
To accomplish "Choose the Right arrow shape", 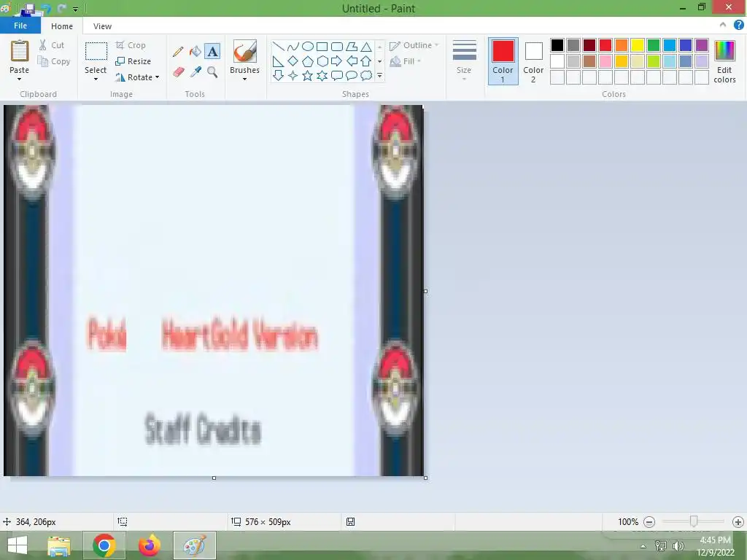I will pos(336,61).
